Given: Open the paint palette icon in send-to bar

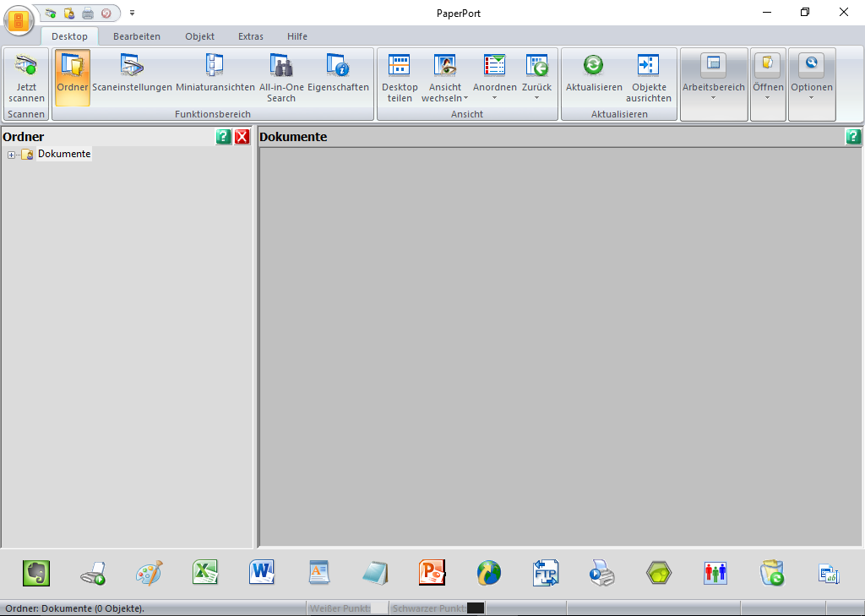Looking at the screenshot, I should point(149,573).
